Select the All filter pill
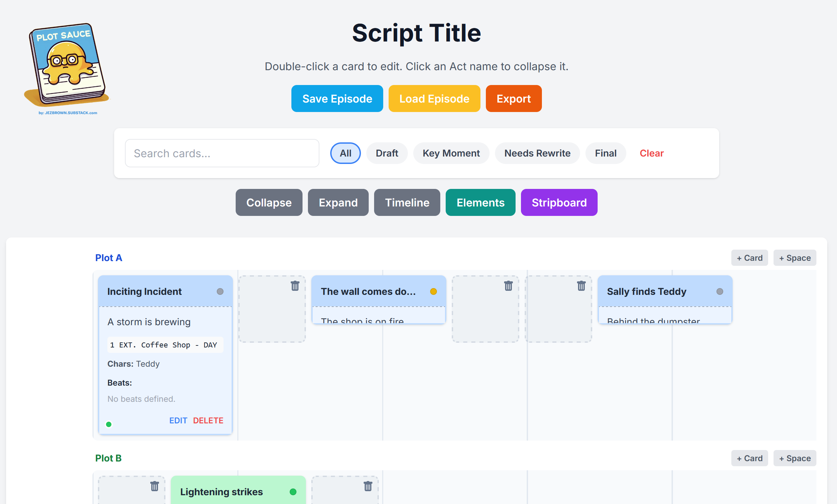This screenshot has height=504, width=837. [345, 153]
